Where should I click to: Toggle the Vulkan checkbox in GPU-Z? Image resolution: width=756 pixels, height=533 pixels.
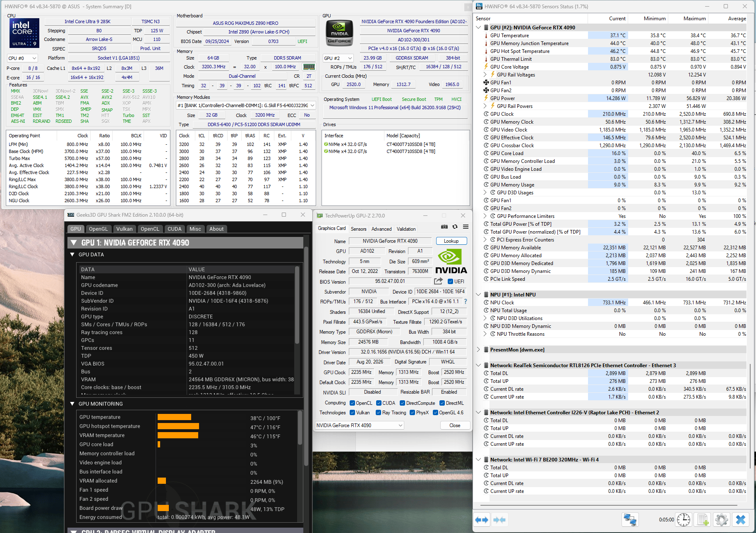point(352,413)
